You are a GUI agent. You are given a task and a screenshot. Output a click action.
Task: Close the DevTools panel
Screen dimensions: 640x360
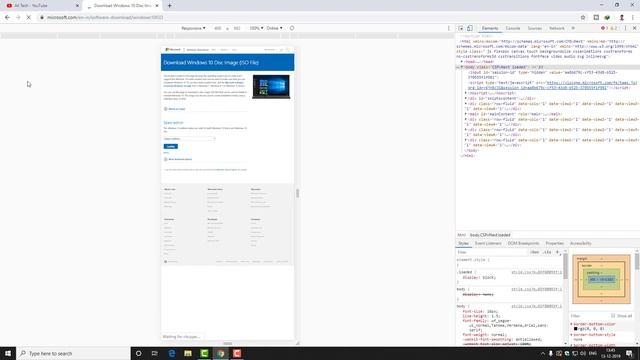pyautogui.click(x=634, y=28)
